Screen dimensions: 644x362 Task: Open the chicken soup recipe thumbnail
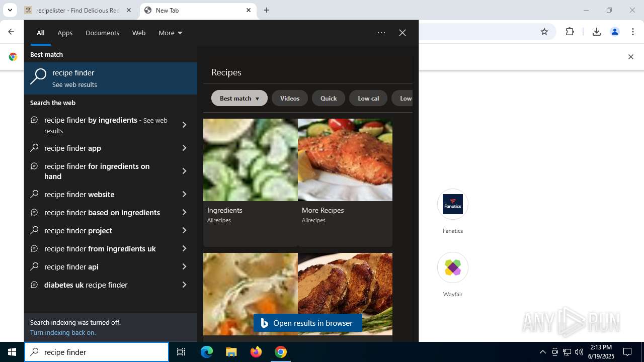pyautogui.click(x=251, y=294)
